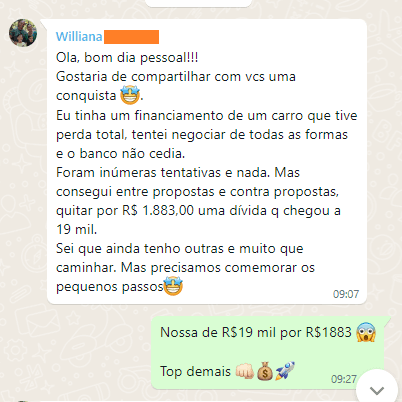Click star-struck emoji after pequenos passos
The height and width of the screenshot is (402, 402).
(x=173, y=286)
